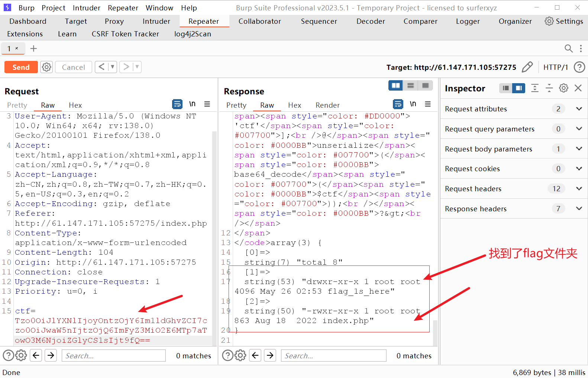Switch to Request Pretty view
Image resolution: width=588 pixels, height=378 pixels.
[17, 105]
